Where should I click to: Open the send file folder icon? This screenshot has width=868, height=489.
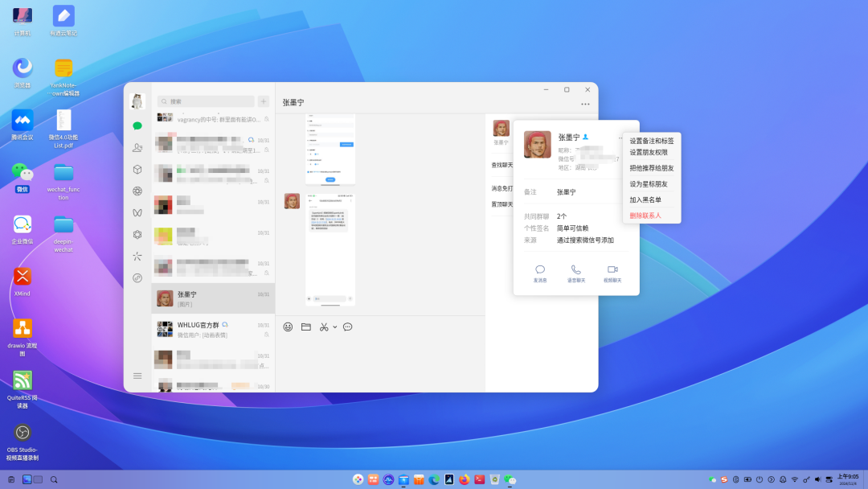(306, 327)
